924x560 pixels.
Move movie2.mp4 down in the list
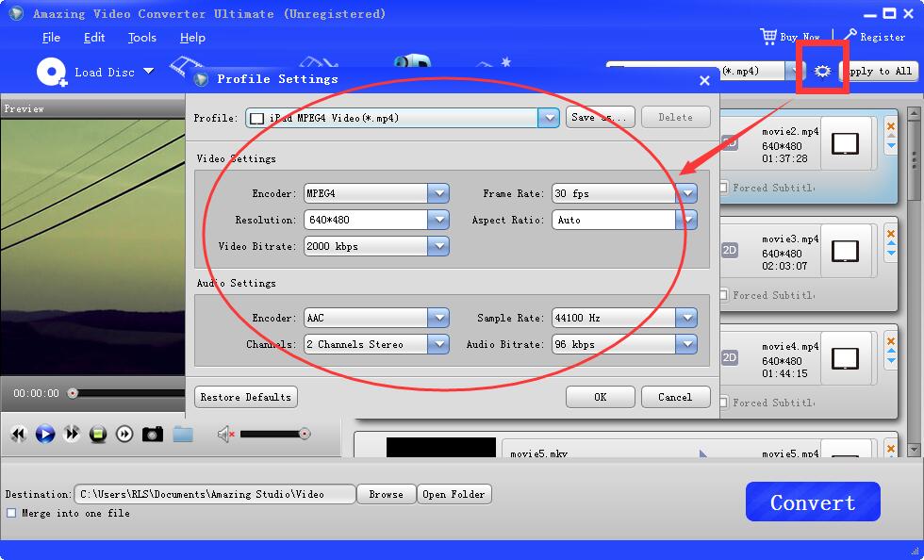(891, 145)
